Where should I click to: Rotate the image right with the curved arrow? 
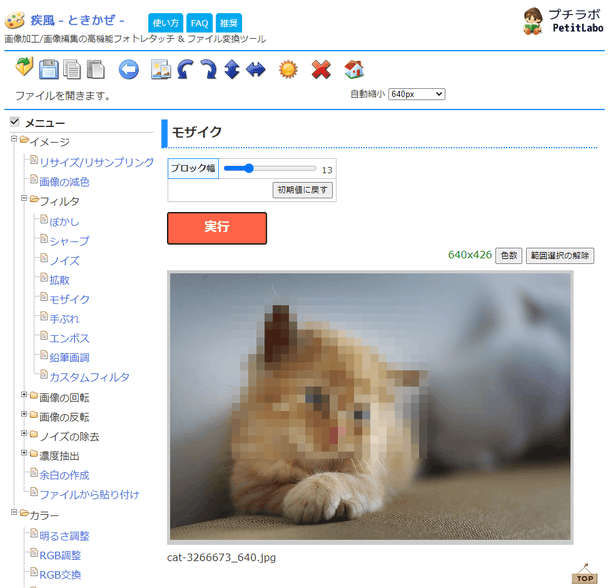209,69
